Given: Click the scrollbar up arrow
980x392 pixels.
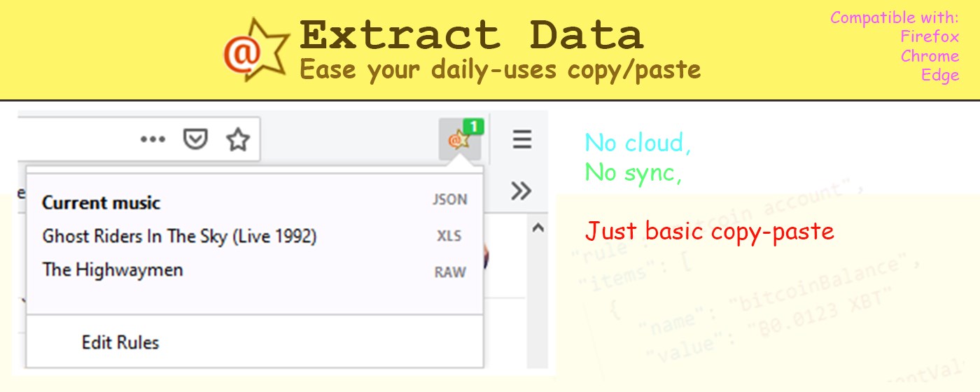Looking at the screenshot, I should (x=538, y=227).
